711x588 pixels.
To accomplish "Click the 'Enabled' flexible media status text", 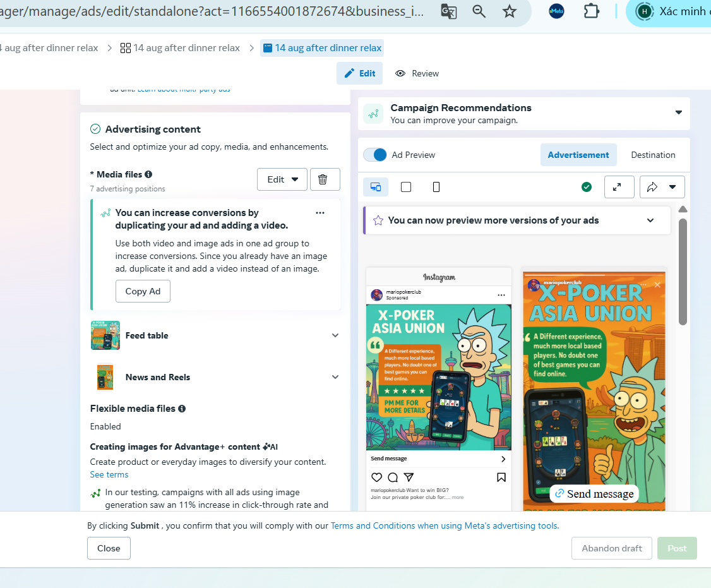I will [x=105, y=426].
